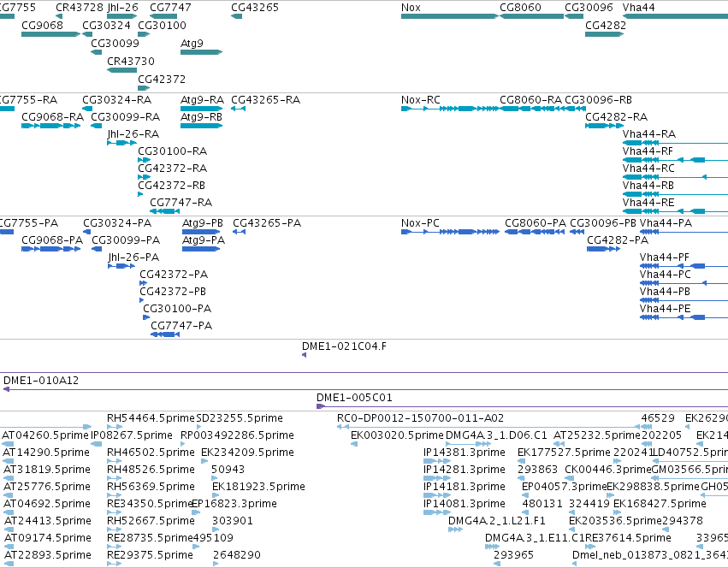This screenshot has width=728, height=568.
Task: Click the SD23255.5prime EST label
Action: (240, 418)
